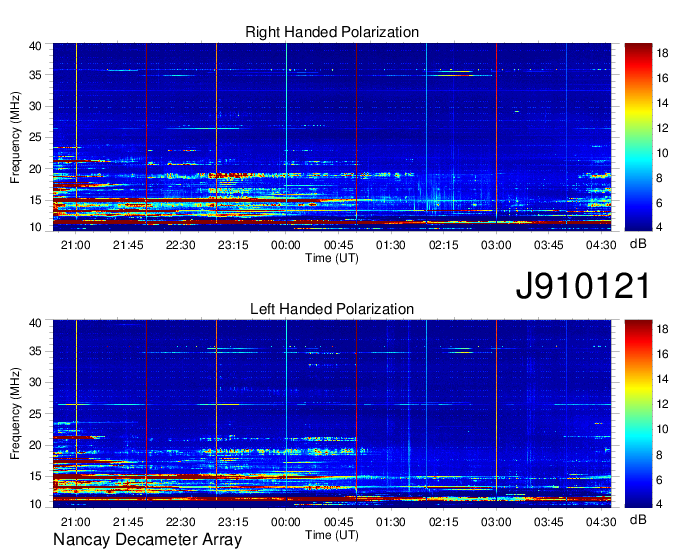Viewport: 680px width, 552px height.
Task: Click the top panel color scale bar
Action: pos(638,137)
